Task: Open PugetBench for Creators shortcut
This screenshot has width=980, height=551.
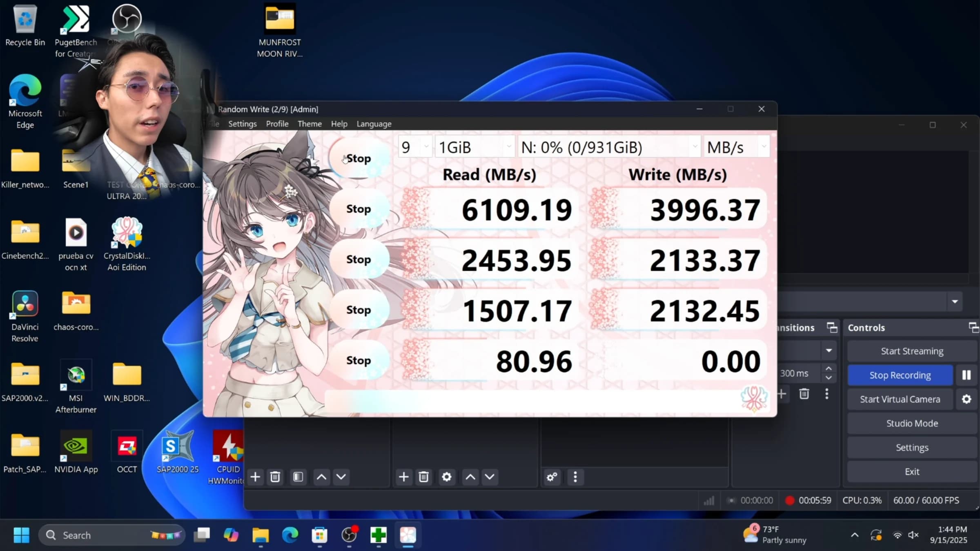Action: coord(76,31)
